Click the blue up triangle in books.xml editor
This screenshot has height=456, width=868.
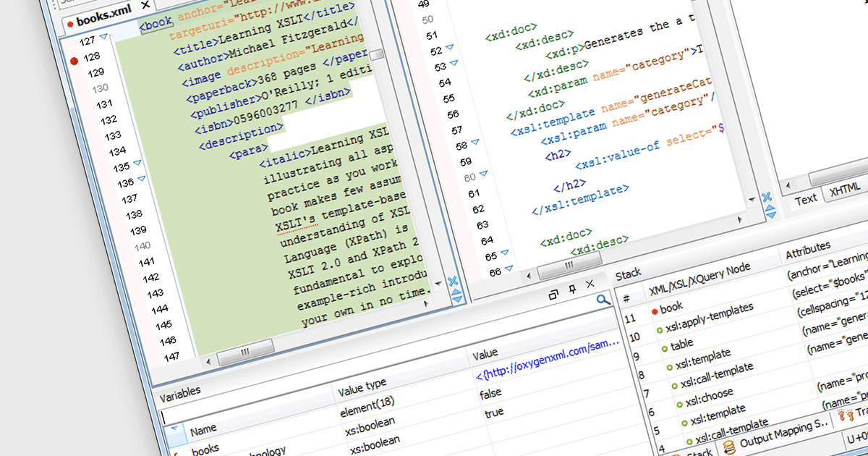456,292
